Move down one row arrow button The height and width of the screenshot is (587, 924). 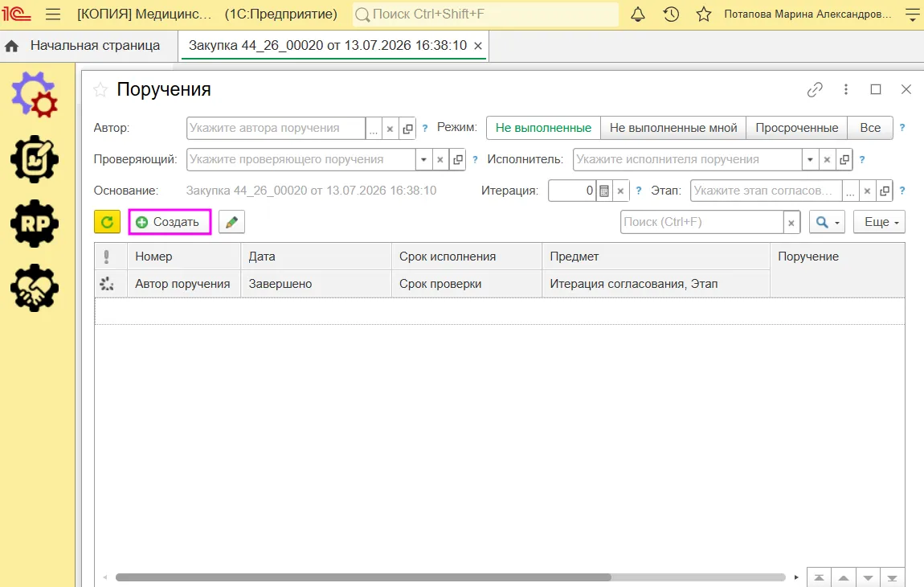click(x=868, y=577)
